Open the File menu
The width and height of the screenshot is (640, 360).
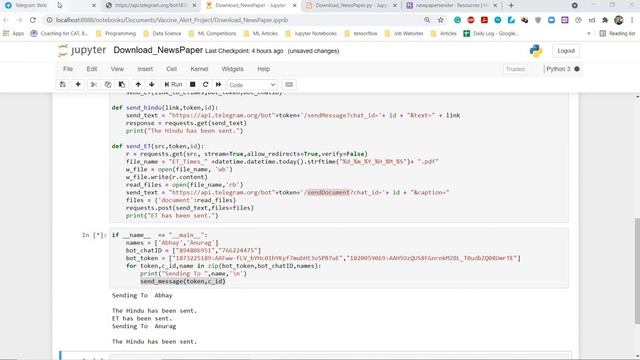(x=68, y=69)
